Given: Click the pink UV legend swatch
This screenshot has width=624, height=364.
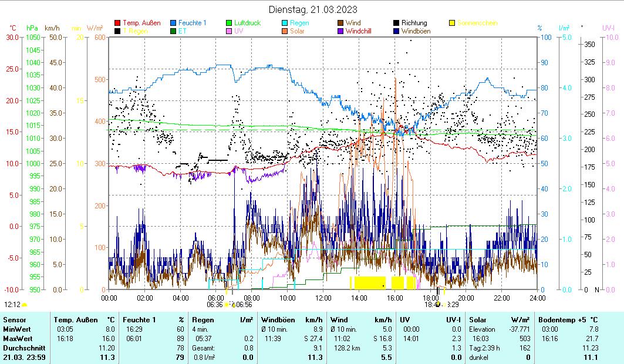Looking at the screenshot, I should click(229, 31).
